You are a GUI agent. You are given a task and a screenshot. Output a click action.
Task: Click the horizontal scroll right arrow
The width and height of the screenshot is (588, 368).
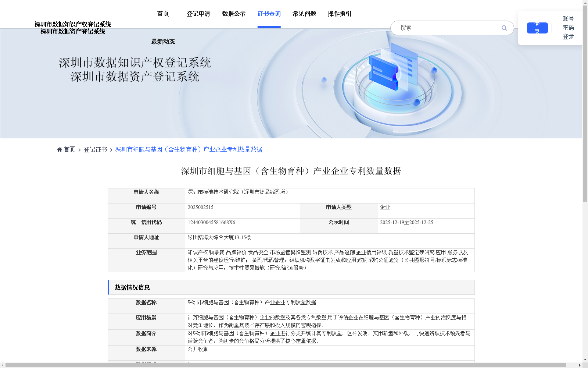pyautogui.click(x=580, y=365)
